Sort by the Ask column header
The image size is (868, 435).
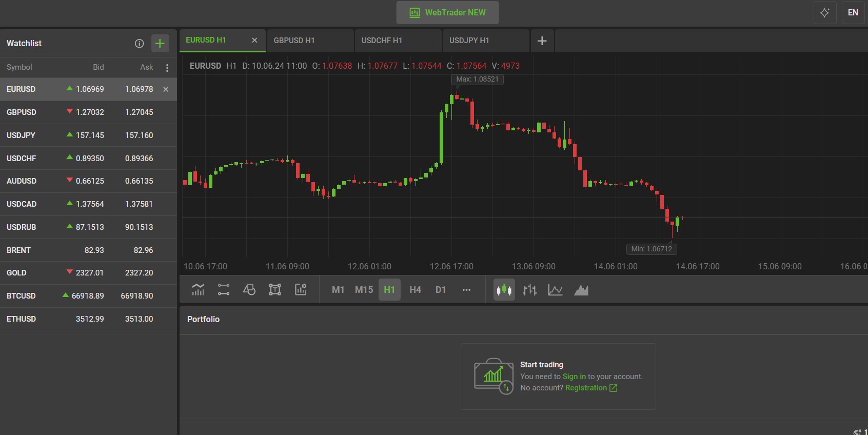(x=147, y=67)
